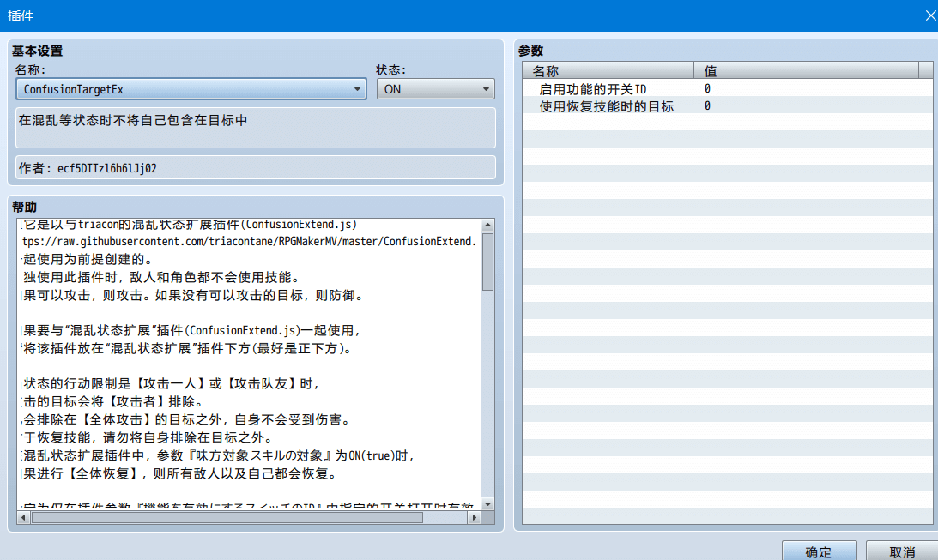Open the 状态 ON dropdown

pyautogui.click(x=435, y=89)
